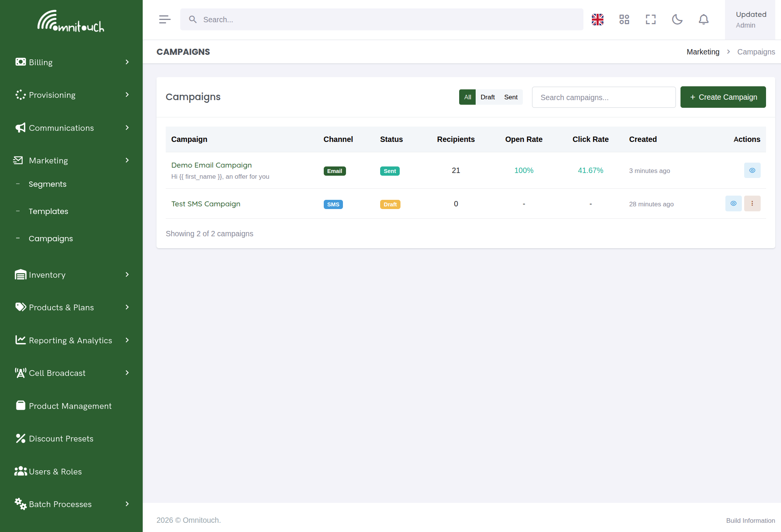Image resolution: width=781 pixels, height=532 pixels.
Task: Focus the global Search field
Action: (x=382, y=20)
